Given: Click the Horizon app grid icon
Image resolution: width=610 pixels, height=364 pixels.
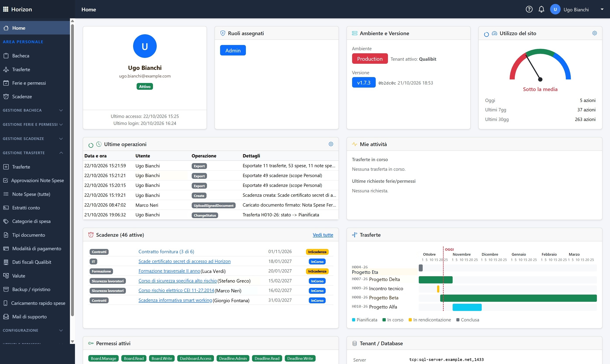Looking at the screenshot, I should tap(6, 9).
